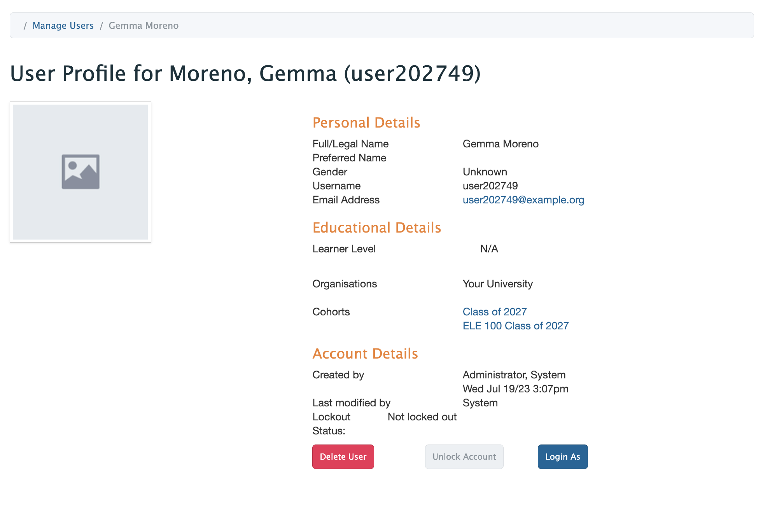The image size is (763, 532).
Task: Open the Manage Users breadcrumb link
Action: 63,26
